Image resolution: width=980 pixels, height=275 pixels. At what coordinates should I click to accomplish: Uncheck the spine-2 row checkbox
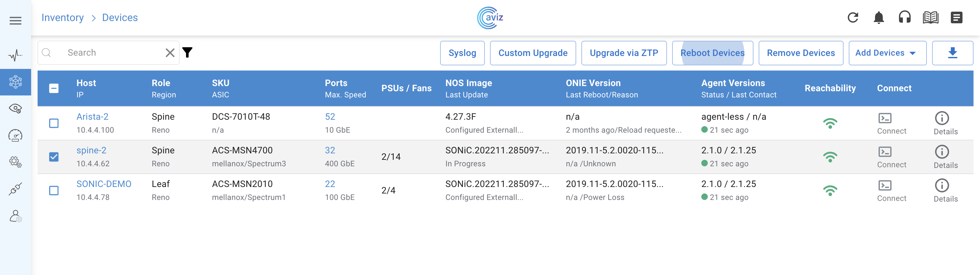click(x=54, y=157)
